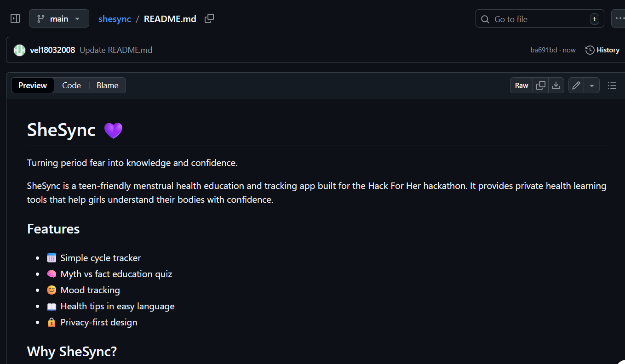Image resolution: width=625 pixels, height=364 pixels.
Task: Click the Features heading
Action: click(53, 229)
